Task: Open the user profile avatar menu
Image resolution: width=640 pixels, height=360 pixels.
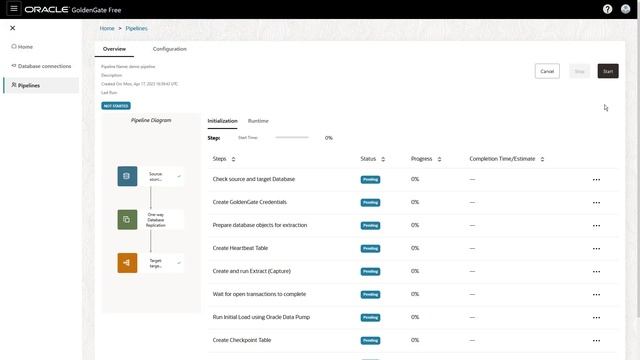Action: click(625, 9)
